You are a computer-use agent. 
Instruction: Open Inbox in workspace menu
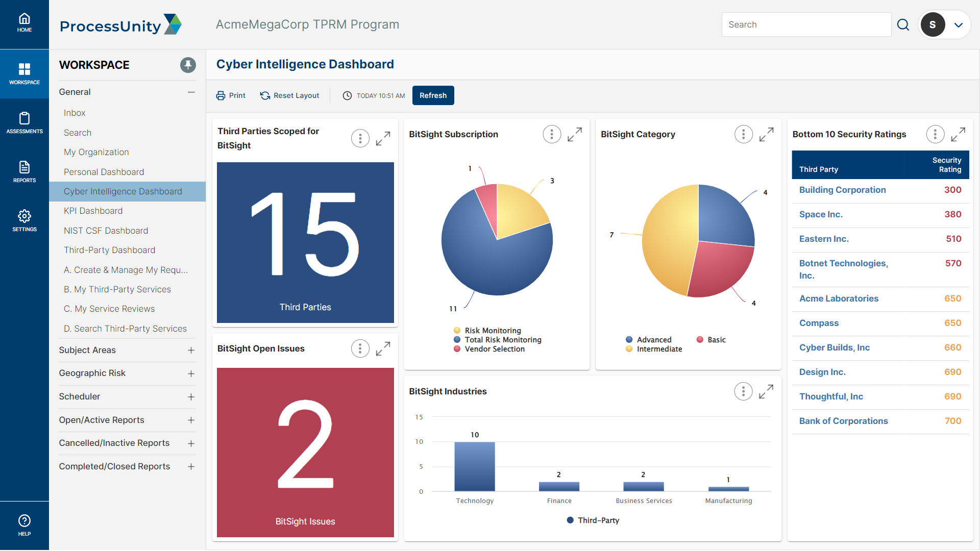(75, 113)
